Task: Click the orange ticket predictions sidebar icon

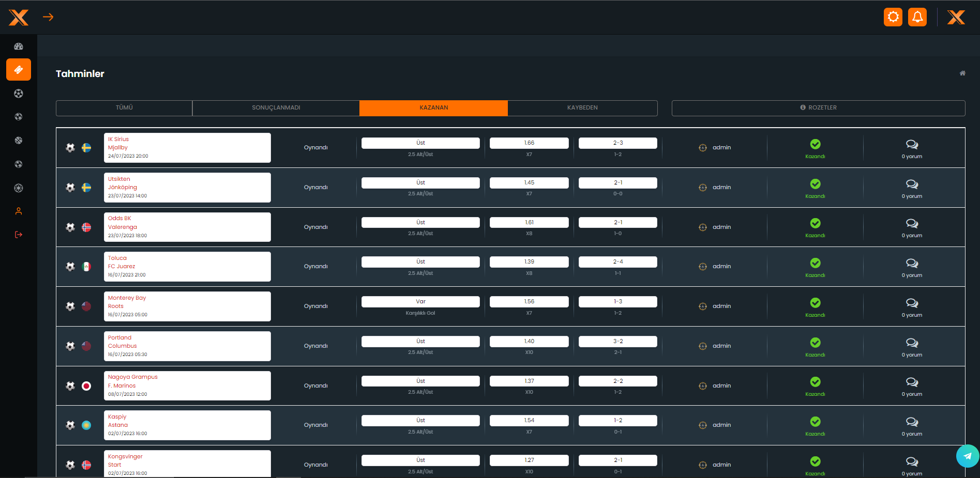Action: (x=19, y=70)
